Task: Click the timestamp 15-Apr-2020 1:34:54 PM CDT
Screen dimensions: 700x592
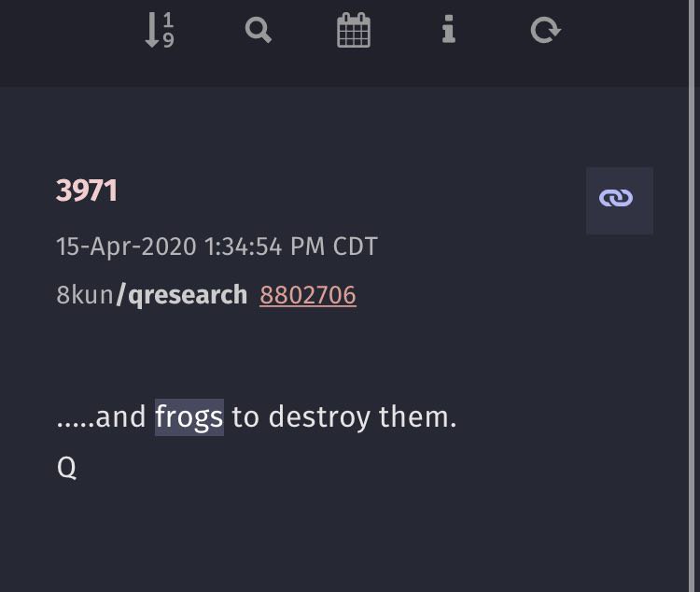Action: click(x=217, y=247)
